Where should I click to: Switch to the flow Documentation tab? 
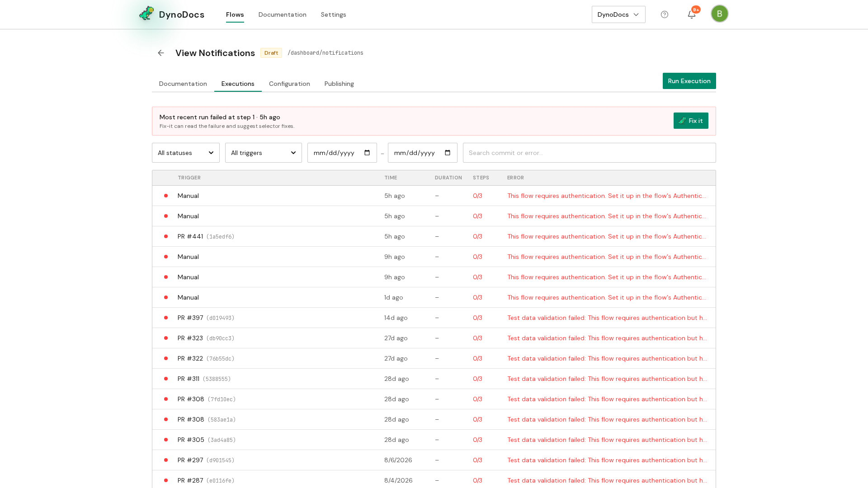(183, 84)
